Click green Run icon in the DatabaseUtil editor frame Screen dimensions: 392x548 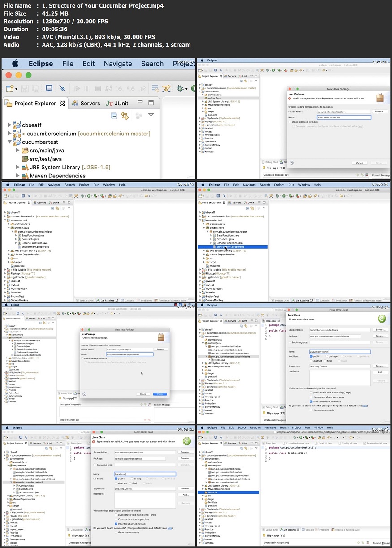(x=300, y=437)
